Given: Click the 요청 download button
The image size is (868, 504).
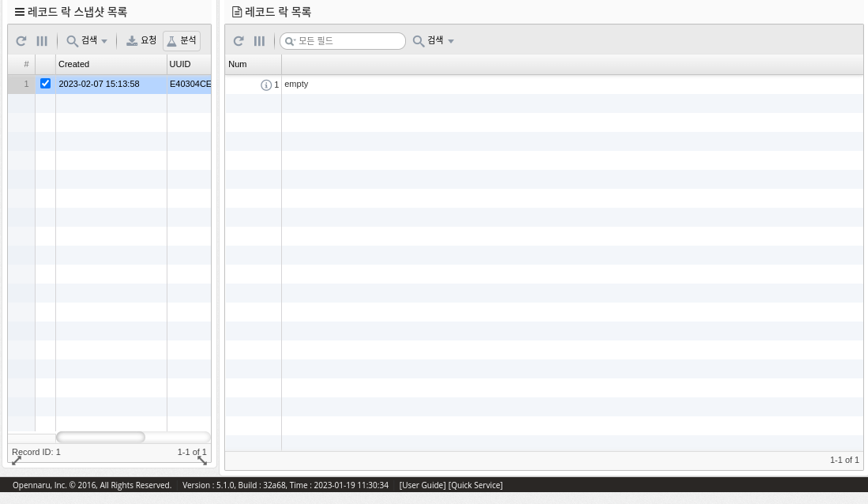Looking at the screenshot, I should 142,41.
